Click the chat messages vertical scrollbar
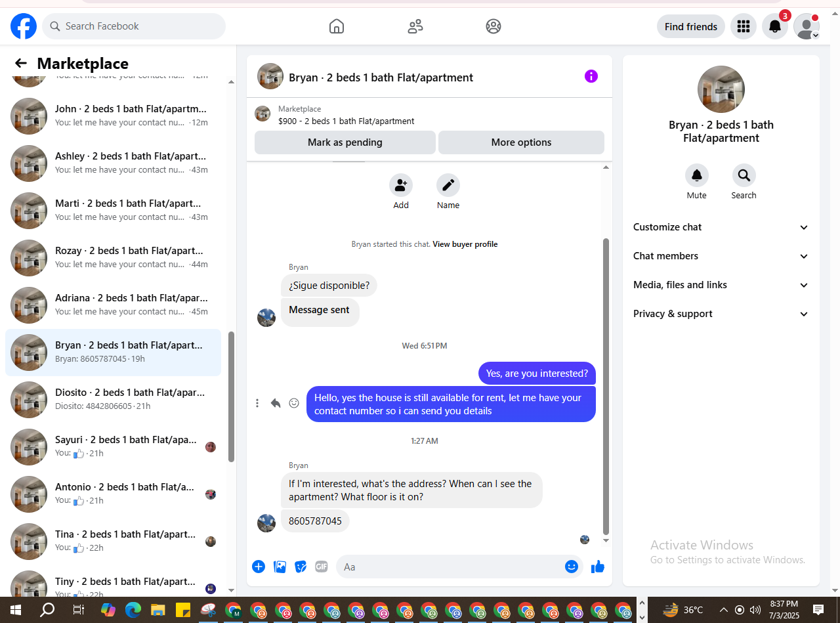Screen dimensions: 840x623 (606, 386)
